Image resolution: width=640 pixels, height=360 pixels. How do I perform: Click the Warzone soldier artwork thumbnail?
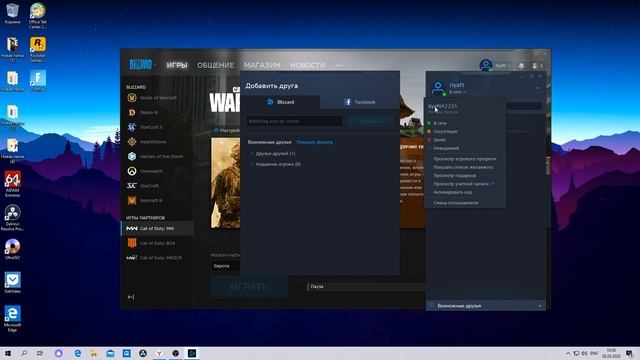pos(225,182)
